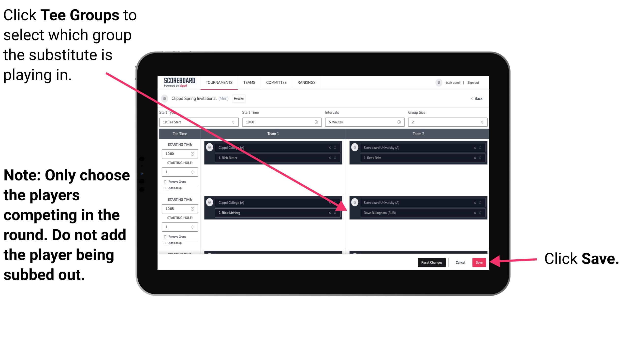644x346 pixels.
Task: Click the Save button
Action: pyautogui.click(x=479, y=262)
